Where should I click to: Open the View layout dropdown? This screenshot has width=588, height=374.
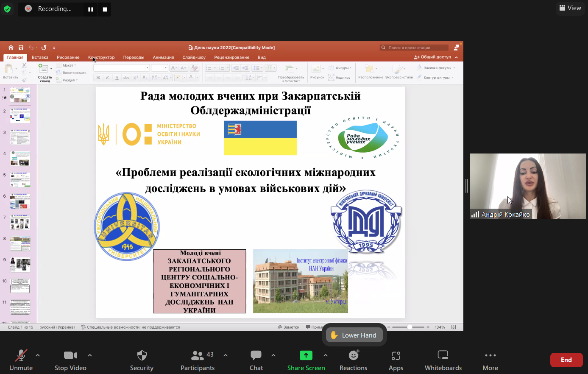point(570,8)
